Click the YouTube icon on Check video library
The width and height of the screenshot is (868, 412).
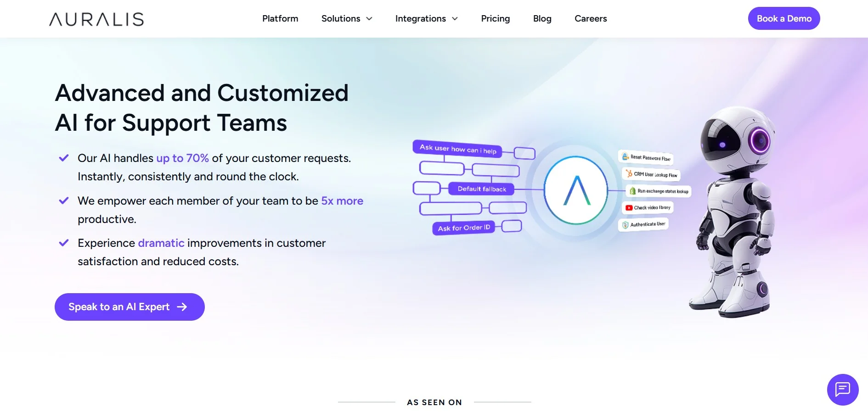click(x=629, y=208)
